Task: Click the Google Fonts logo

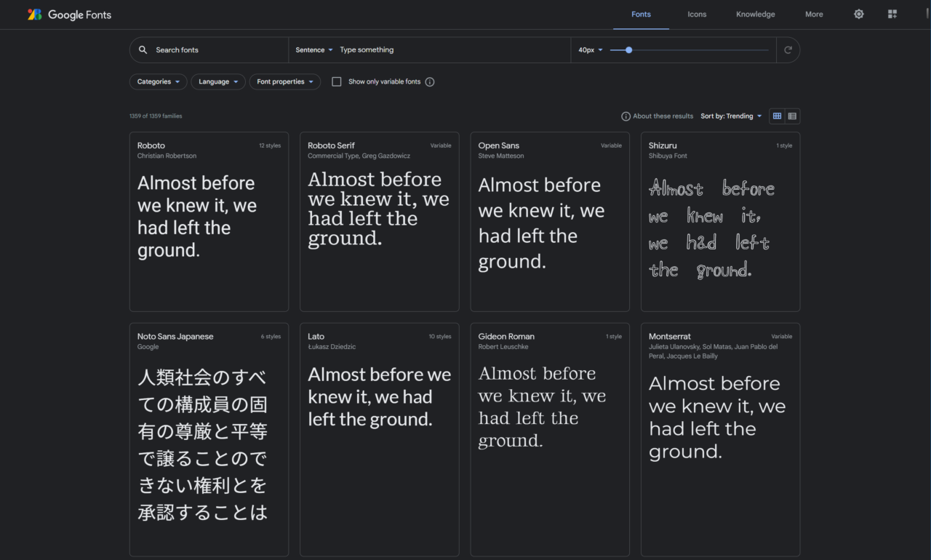Action: pos(69,15)
